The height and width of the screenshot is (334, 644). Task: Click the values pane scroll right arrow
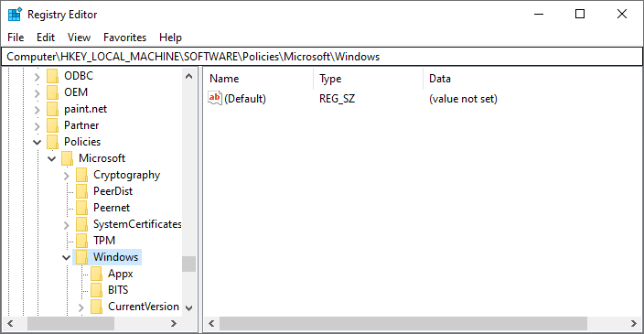[x=634, y=323]
